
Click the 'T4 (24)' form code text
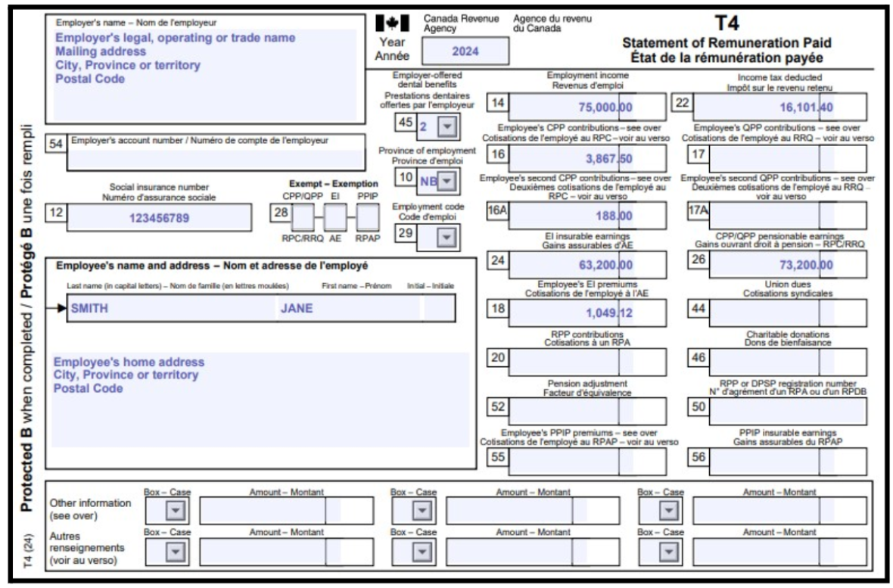pos(29,550)
